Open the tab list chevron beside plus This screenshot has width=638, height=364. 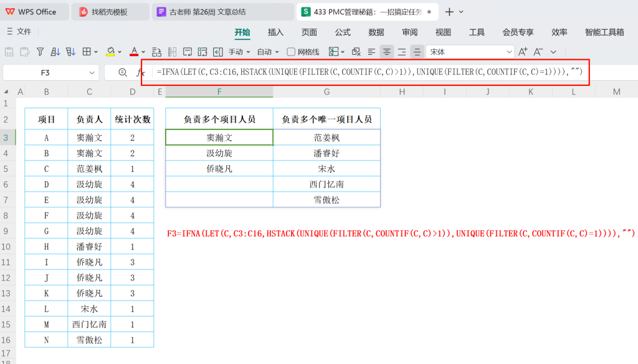[461, 12]
